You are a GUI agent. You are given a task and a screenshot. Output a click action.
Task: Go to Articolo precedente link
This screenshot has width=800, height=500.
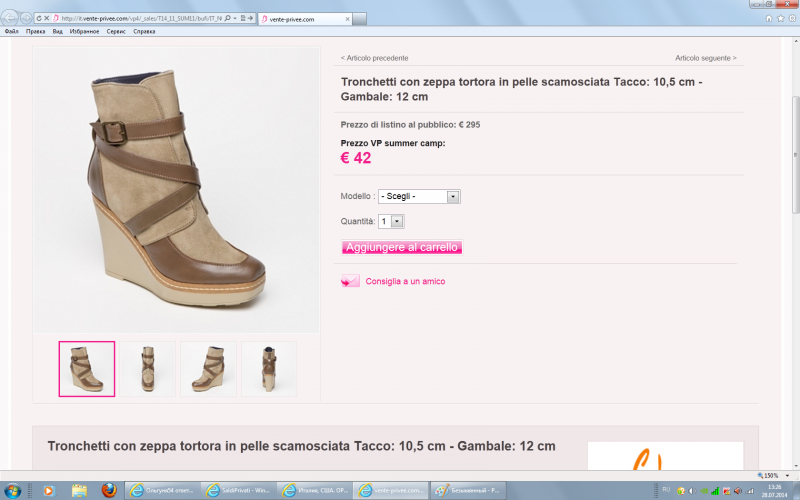[374, 58]
